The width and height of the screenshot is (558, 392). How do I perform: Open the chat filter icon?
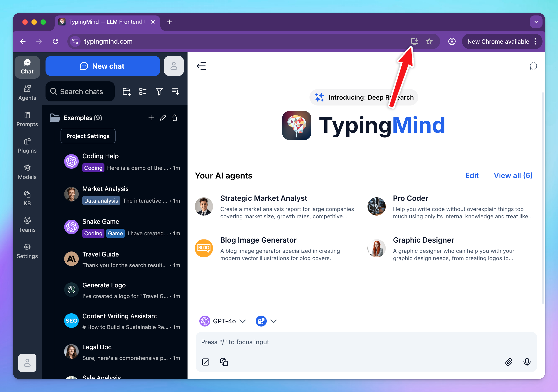tap(159, 92)
